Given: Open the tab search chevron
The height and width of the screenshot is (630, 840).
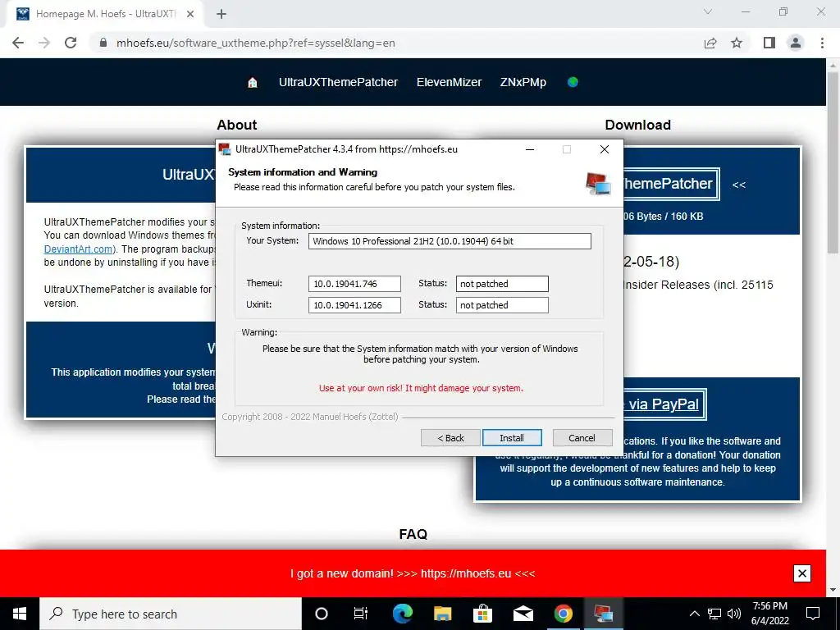Looking at the screenshot, I should pyautogui.click(x=708, y=11).
